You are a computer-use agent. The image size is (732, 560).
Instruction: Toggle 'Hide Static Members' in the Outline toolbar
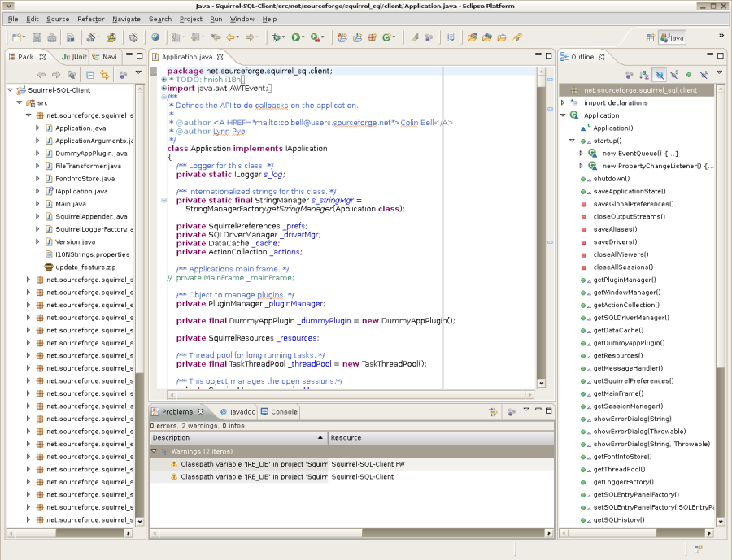tap(674, 73)
